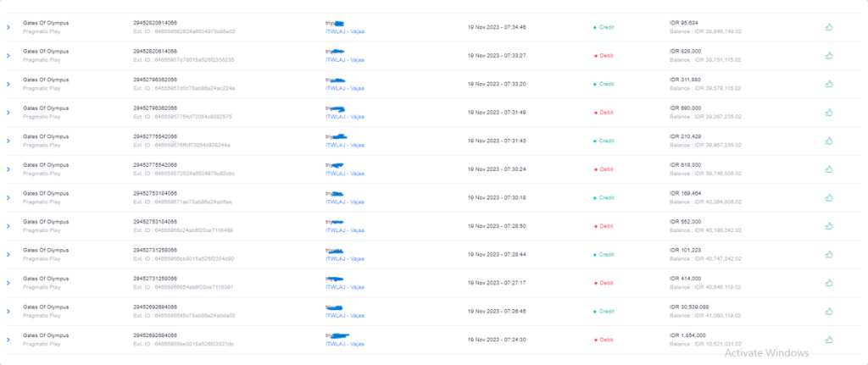The width and height of the screenshot is (868, 365).
Task: Click thumbs-up icon for 07:34:46 credit row
Action: (x=829, y=27)
